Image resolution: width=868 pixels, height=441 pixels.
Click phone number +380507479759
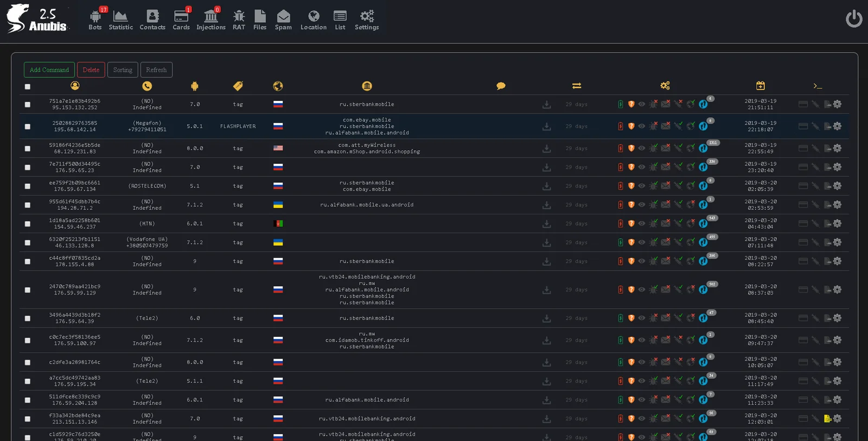147,246
